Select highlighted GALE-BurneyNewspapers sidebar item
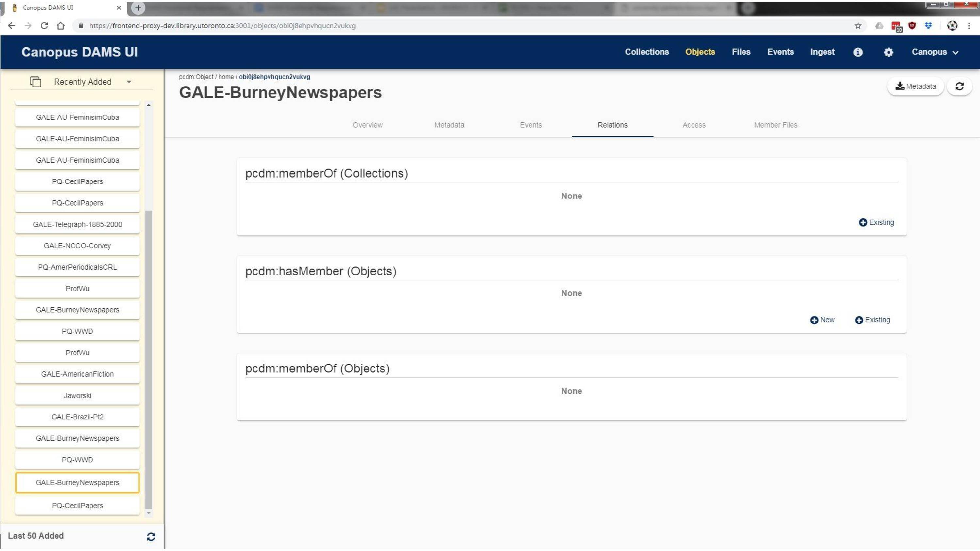980x551 pixels. (77, 482)
